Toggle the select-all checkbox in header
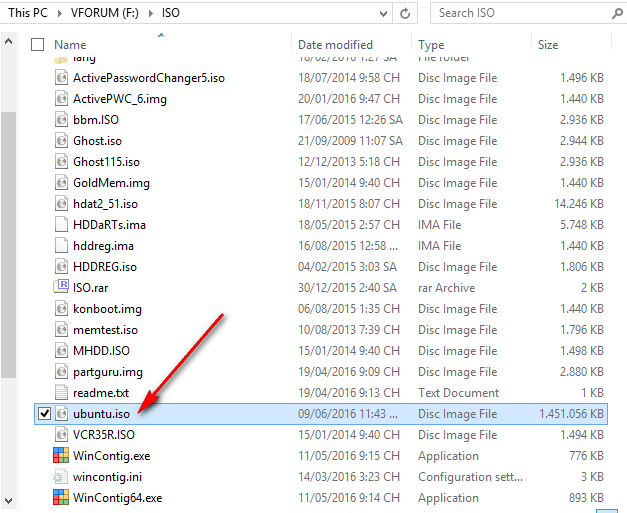The image size is (627, 513). (x=38, y=45)
